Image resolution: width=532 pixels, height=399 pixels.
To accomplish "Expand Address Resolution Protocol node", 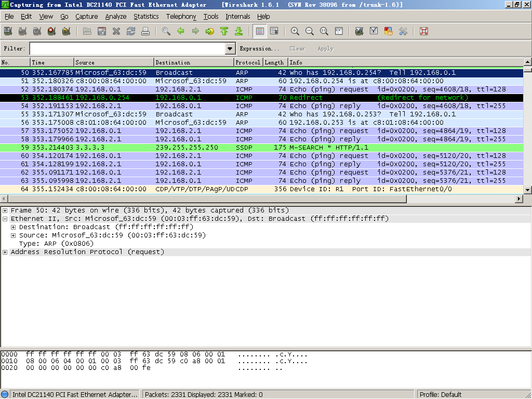I will point(5,252).
